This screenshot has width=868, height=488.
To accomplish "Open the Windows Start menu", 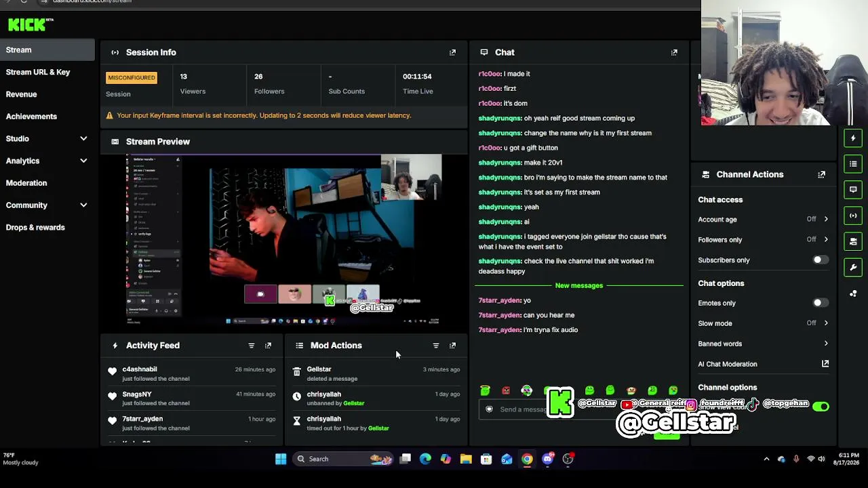I will pyautogui.click(x=281, y=459).
